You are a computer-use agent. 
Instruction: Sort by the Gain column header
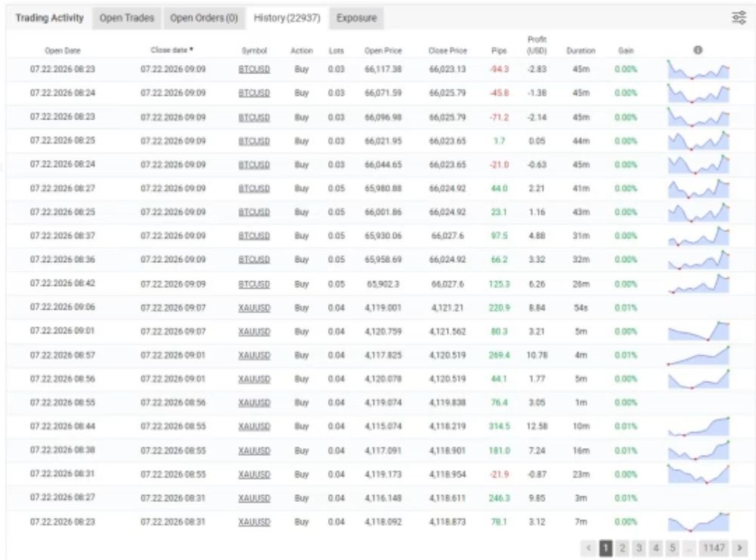[626, 51]
